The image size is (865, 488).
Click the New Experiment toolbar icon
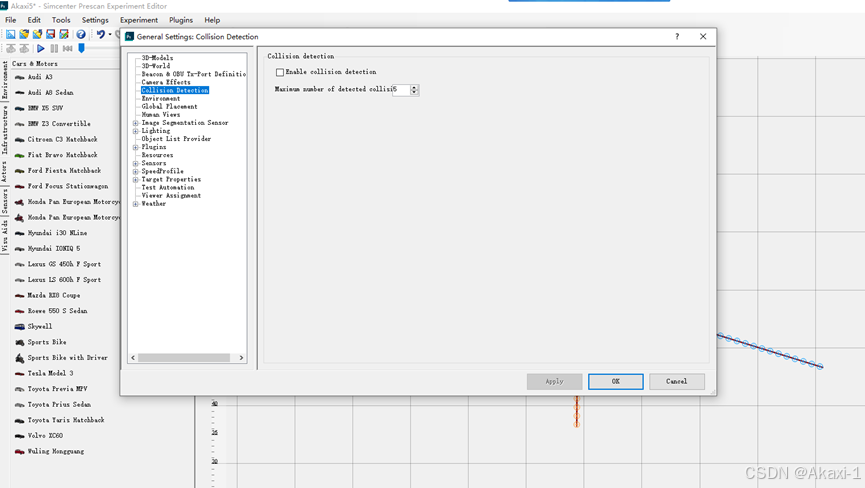click(10, 34)
